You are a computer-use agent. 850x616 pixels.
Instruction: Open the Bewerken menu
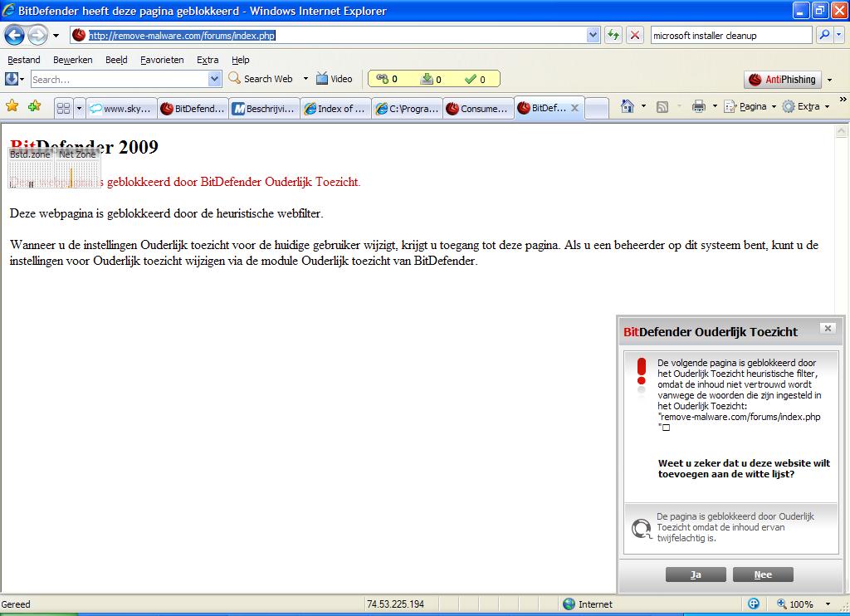tap(73, 60)
